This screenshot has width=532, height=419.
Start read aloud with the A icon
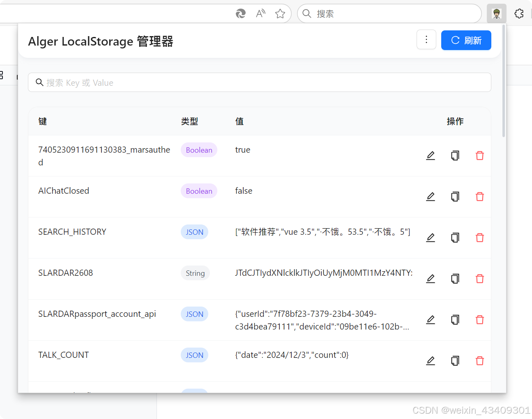coord(260,14)
